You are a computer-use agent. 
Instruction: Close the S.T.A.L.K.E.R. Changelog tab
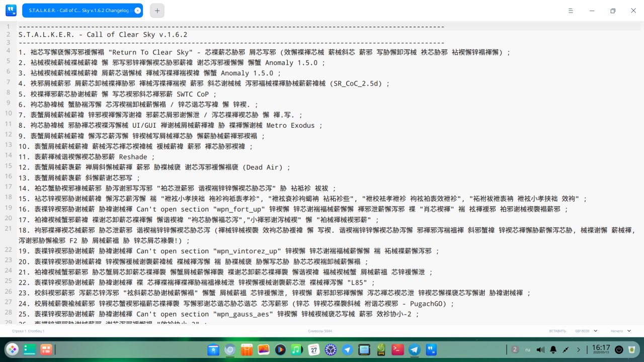click(x=138, y=11)
